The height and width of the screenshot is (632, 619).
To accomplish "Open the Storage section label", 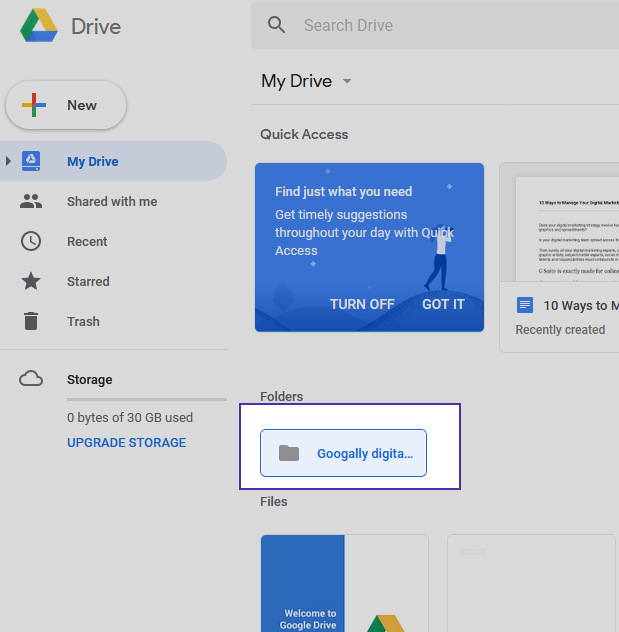I will pos(89,379).
